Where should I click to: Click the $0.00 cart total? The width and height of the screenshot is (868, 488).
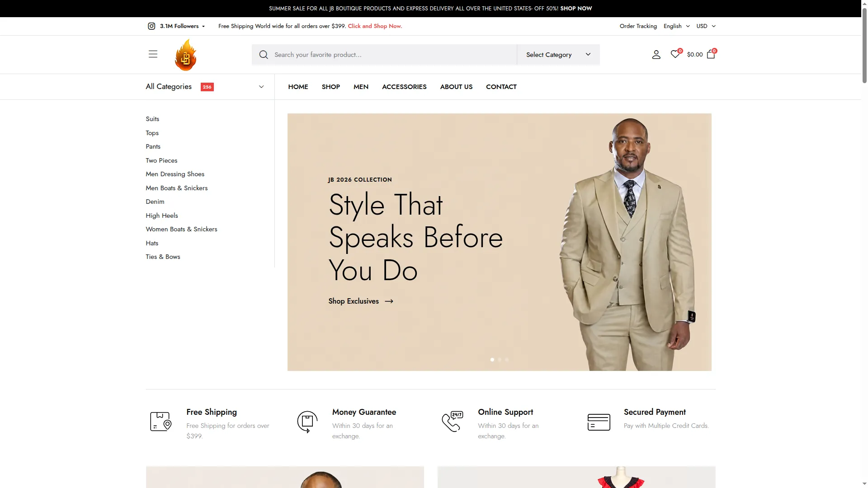pos(694,55)
